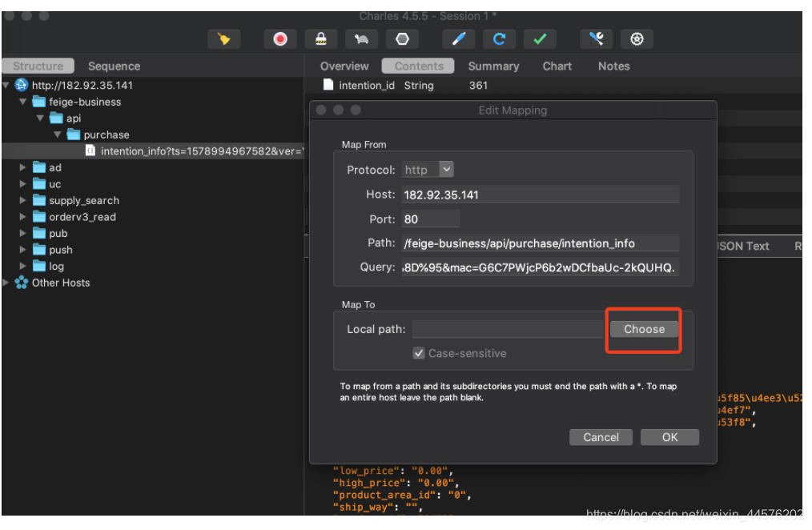
Task: Click the push folder icon
Action: point(39,250)
